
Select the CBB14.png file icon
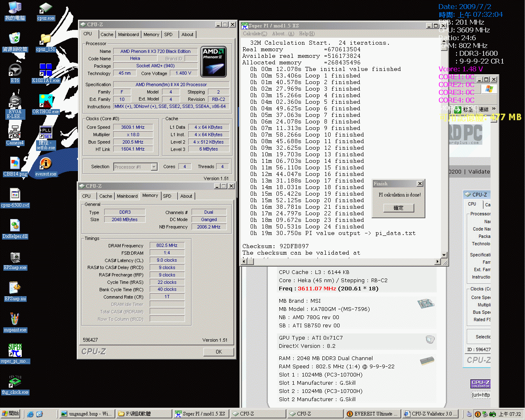[15, 167]
